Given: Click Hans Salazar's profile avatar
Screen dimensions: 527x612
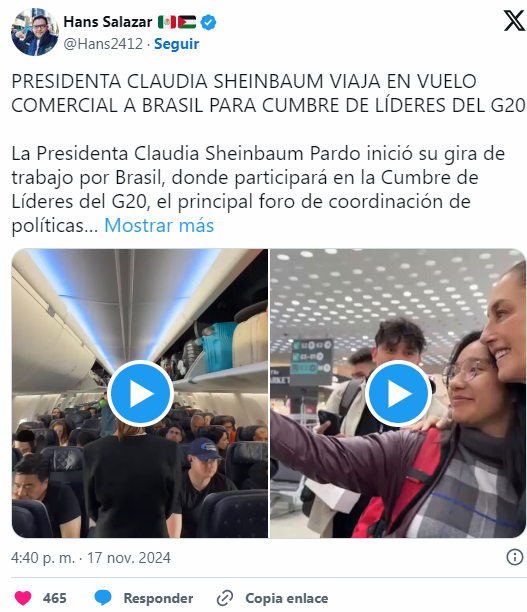Looking at the screenshot, I should coord(35,32).
